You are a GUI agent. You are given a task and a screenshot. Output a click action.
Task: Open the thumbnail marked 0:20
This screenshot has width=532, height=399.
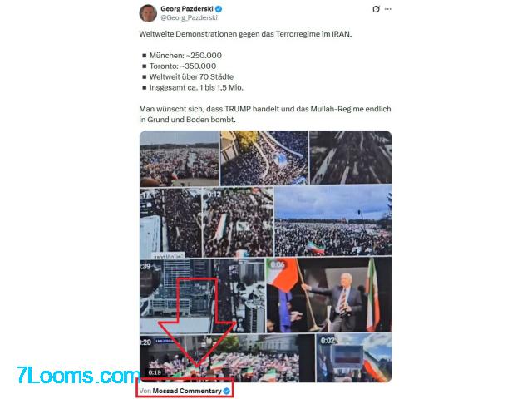click(x=227, y=358)
